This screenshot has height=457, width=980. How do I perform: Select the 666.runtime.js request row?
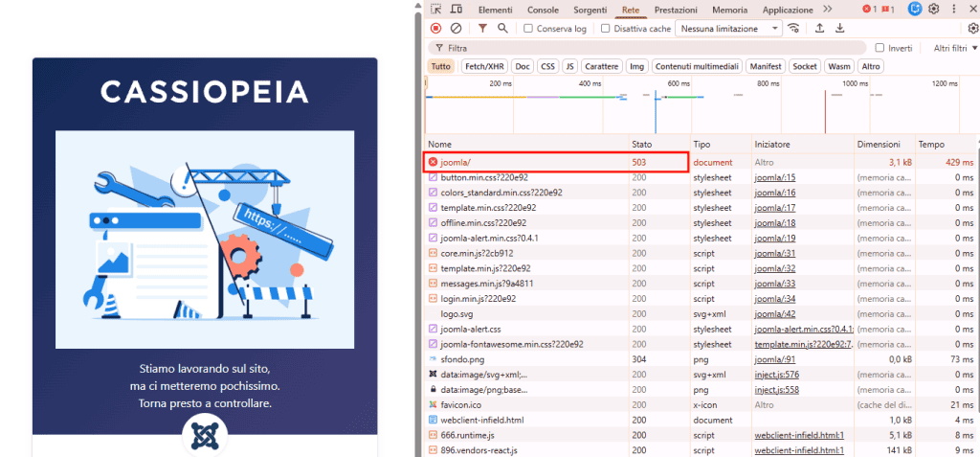(x=700, y=435)
